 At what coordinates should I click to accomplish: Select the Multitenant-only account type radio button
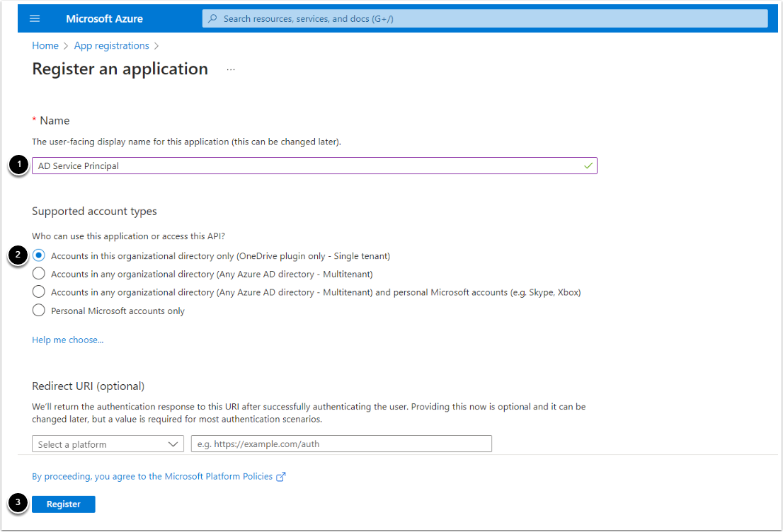click(39, 274)
